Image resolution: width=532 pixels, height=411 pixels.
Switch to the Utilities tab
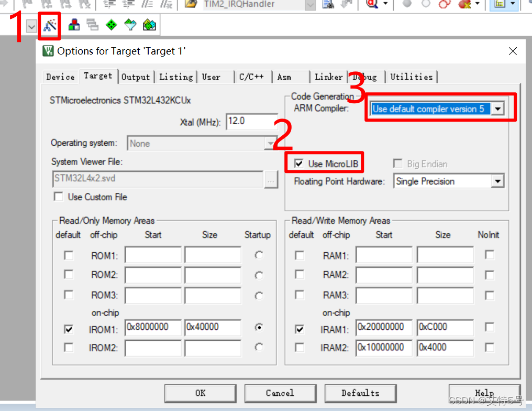point(411,77)
